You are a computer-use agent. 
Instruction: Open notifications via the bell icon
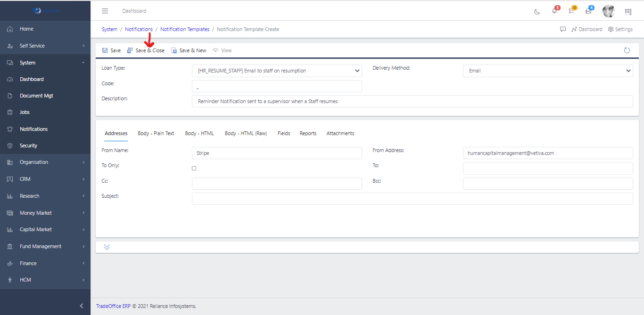point(555,11)
